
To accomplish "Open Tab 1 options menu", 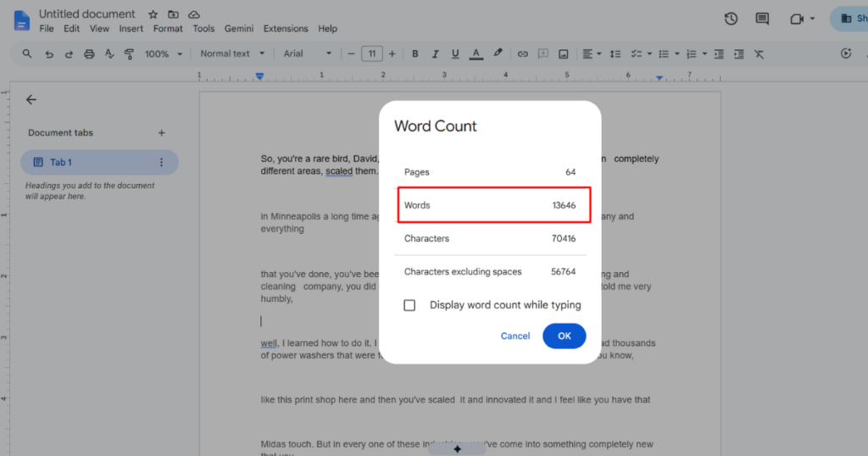I will (161, 162).
